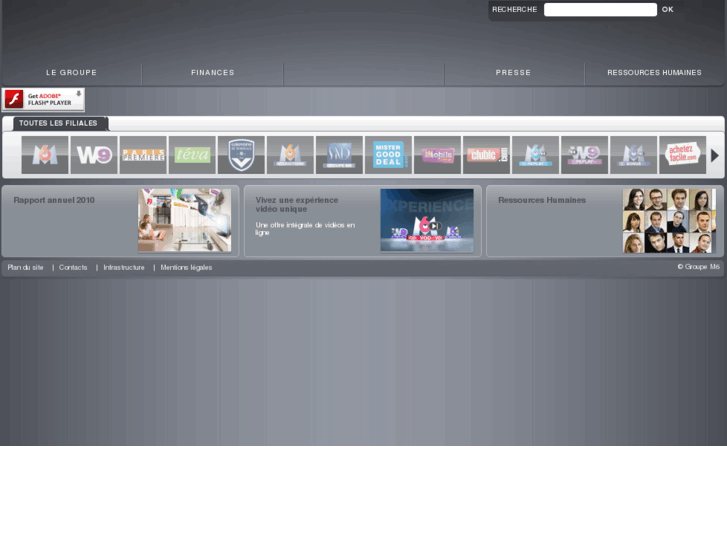Select the Girondins de Bordeaux crest
The image size is (727, 545).
pyautogui.click(x=241, y=155)
